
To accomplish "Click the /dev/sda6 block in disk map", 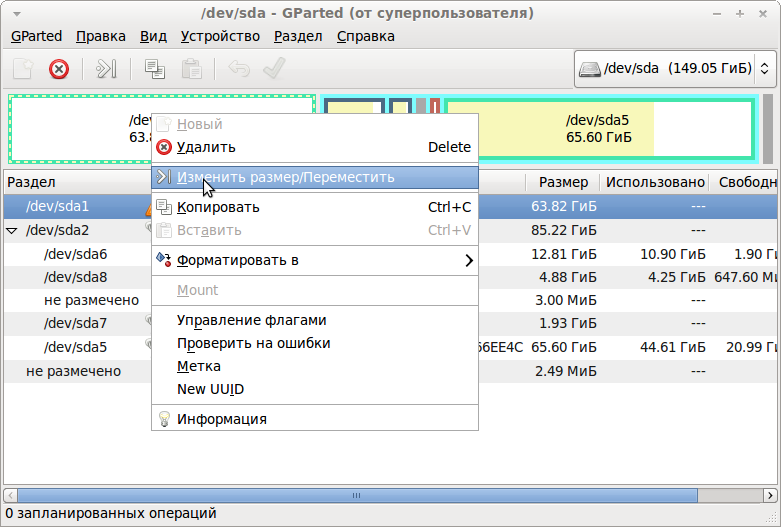I will pos(354,106).
